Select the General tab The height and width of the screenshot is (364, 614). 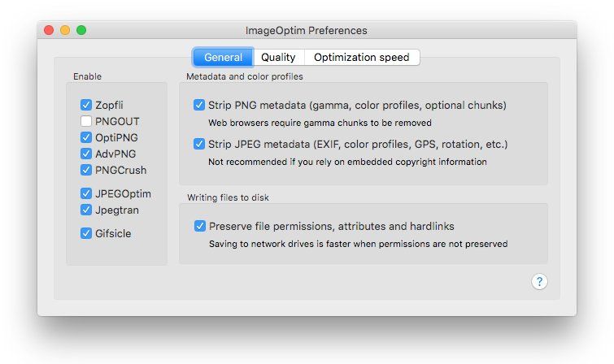[223, 57]
